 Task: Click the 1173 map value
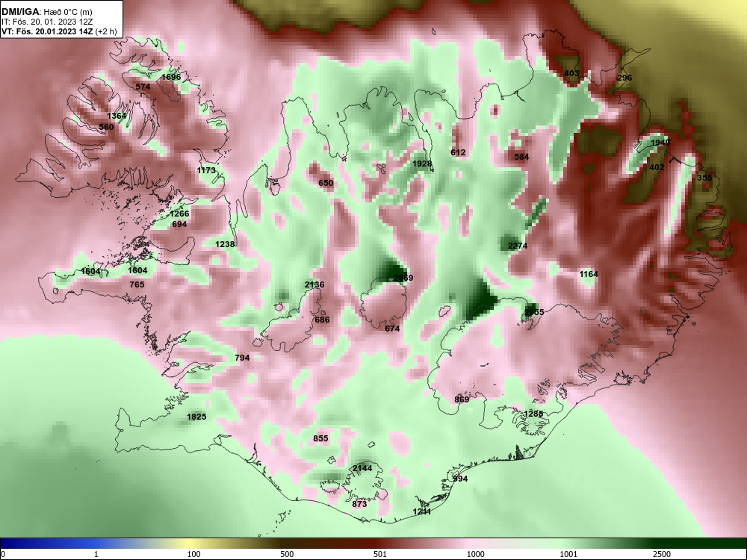pos(206,170)
